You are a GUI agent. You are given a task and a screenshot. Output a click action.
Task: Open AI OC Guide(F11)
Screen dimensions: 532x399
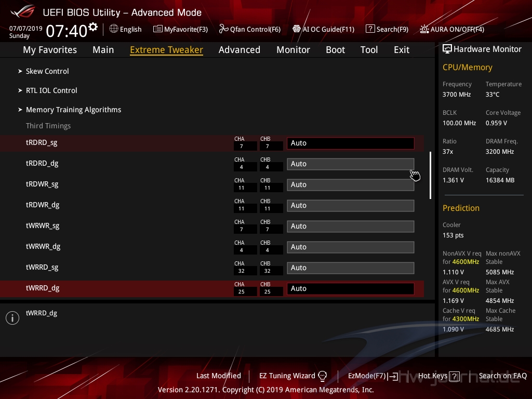point(328,29)
